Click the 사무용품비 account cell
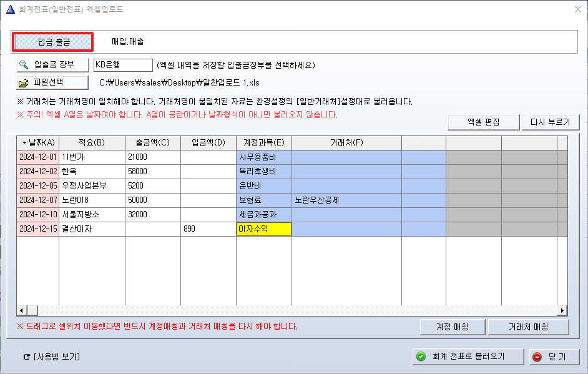 [264, 157]
